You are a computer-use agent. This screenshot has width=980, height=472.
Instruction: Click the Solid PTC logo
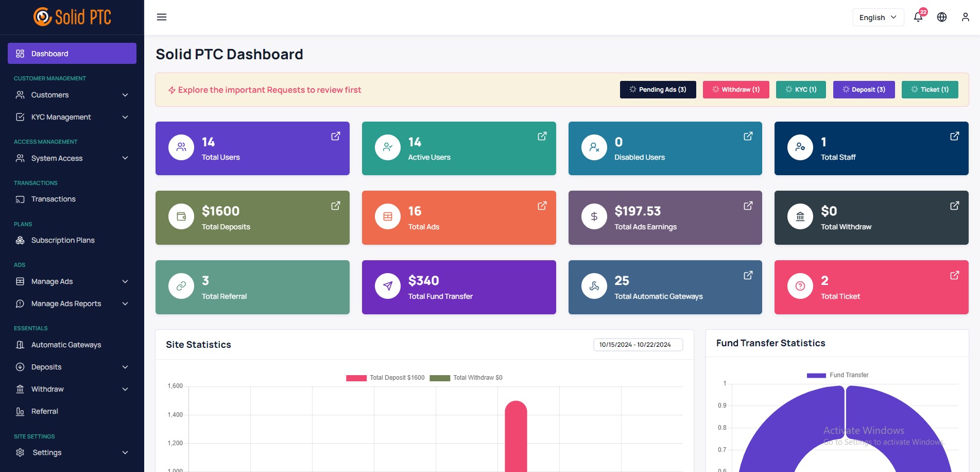72,16
